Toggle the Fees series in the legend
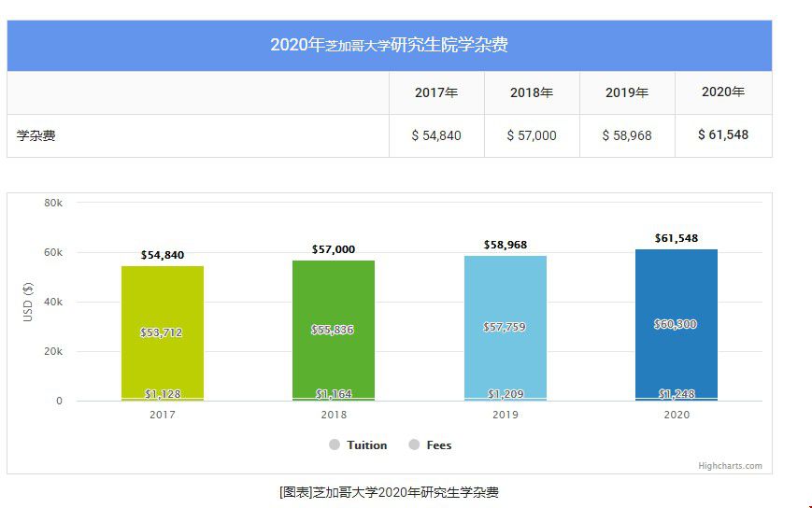Viewport: 812px width, 508px height. tap(431, 444)
